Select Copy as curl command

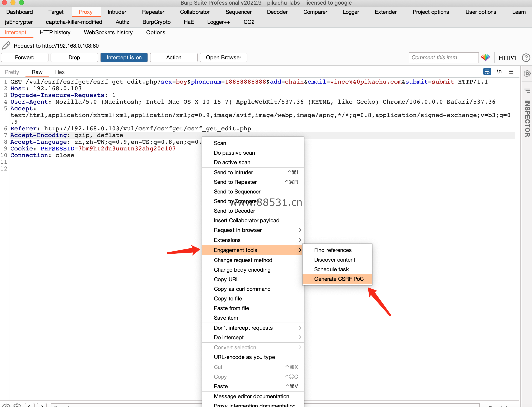tap(253, 289)
